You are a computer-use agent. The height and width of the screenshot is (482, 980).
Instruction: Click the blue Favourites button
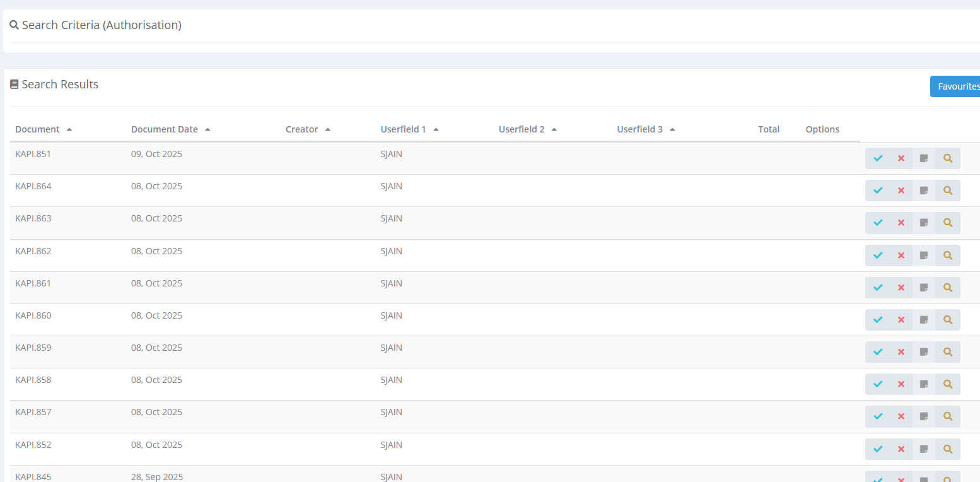click(x=956, y=86)
